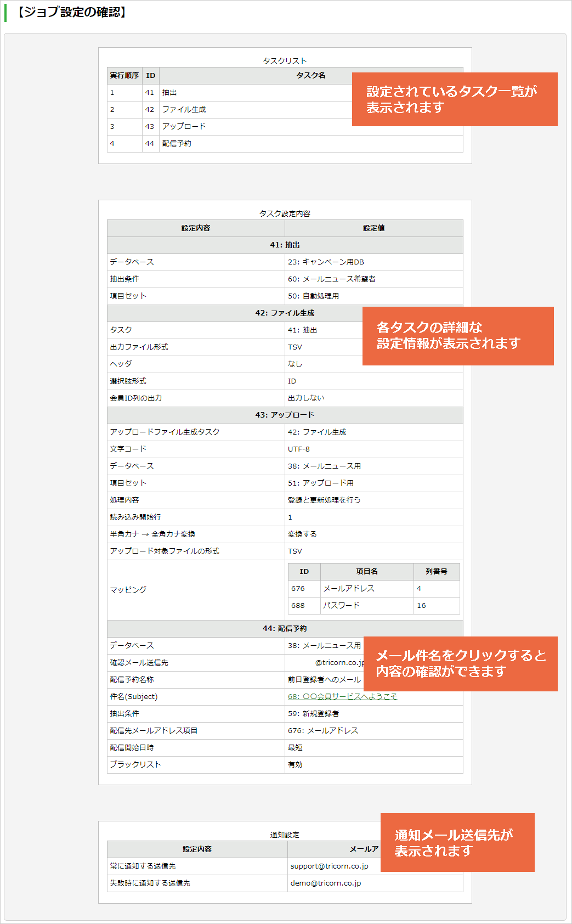572x924 pixels.
Task: Click the 設定値 column header
Action: (374, 228)
